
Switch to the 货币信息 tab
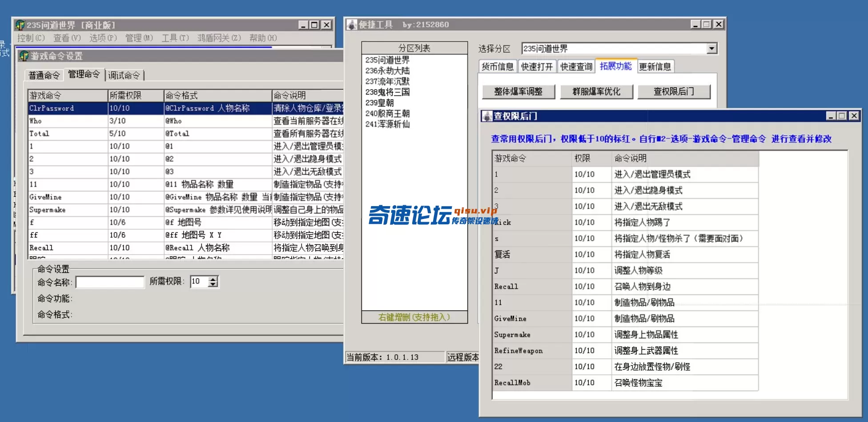(x=498, y=67)
